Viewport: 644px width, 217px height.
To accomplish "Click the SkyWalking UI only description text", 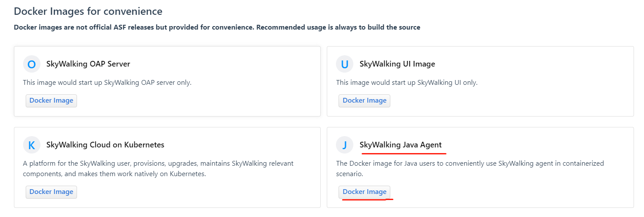I will 407,82.
